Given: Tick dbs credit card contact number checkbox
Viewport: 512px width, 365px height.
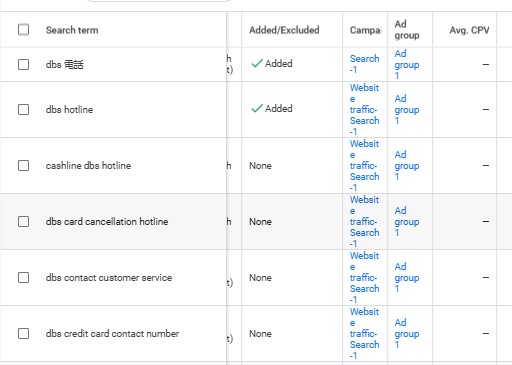Looking at the screenshot, I should coord(23,333).
